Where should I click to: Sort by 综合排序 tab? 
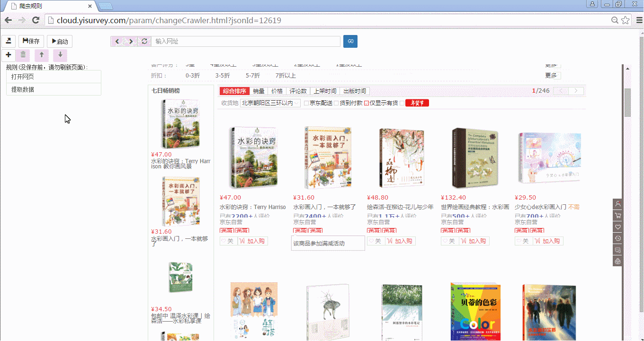(234, 91)
